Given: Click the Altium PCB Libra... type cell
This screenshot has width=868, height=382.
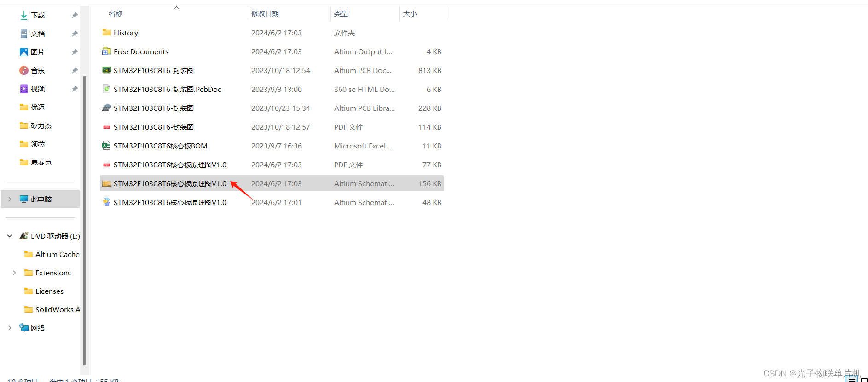Looking at the screenshot, I should [365, 108].
